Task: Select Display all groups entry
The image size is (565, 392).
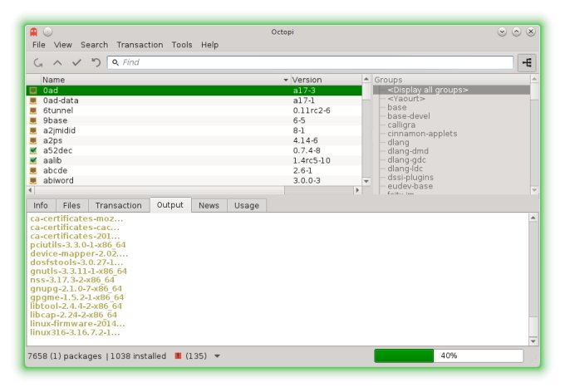Action: click(427, 90)
